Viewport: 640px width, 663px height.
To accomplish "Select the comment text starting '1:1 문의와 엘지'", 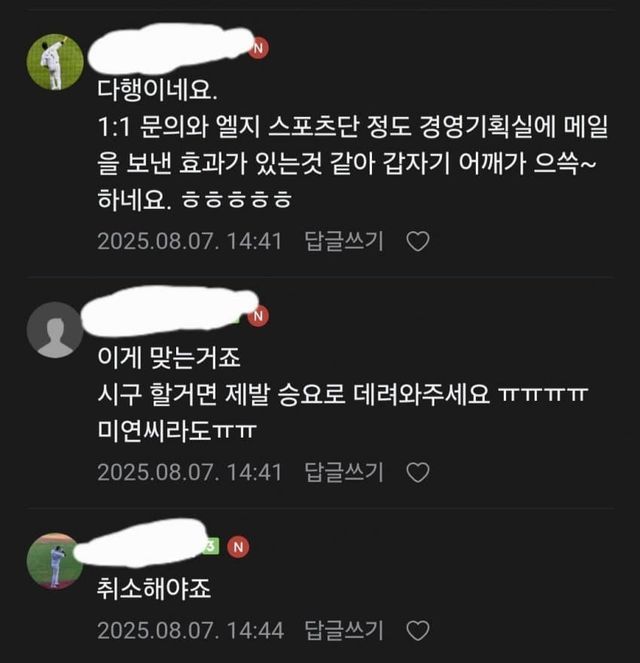I will coord(353,163).
